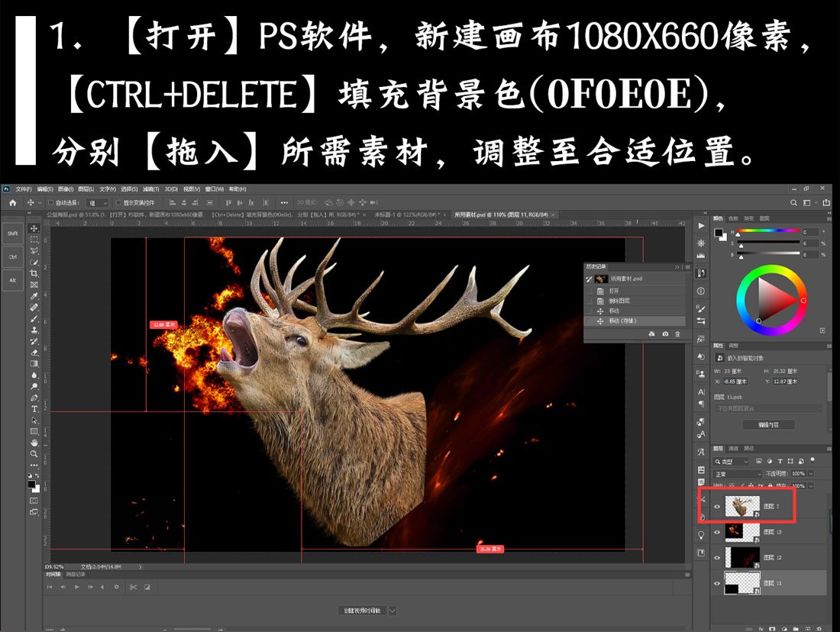Click the foreground color swatch in Color panel
Screen dimensions: 840x632
(x=718, y=232)
